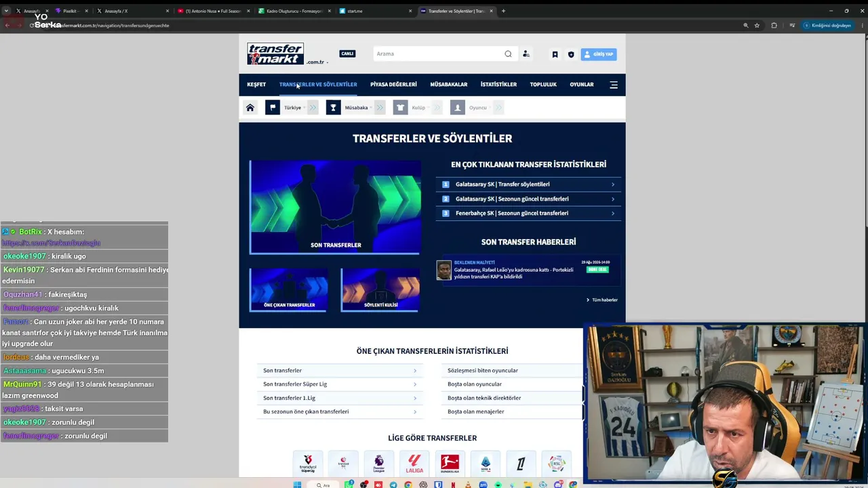Viewport: 868px width, 488px height.
Task: Open Telegram from the taskbar
Action: coord(393,485)
